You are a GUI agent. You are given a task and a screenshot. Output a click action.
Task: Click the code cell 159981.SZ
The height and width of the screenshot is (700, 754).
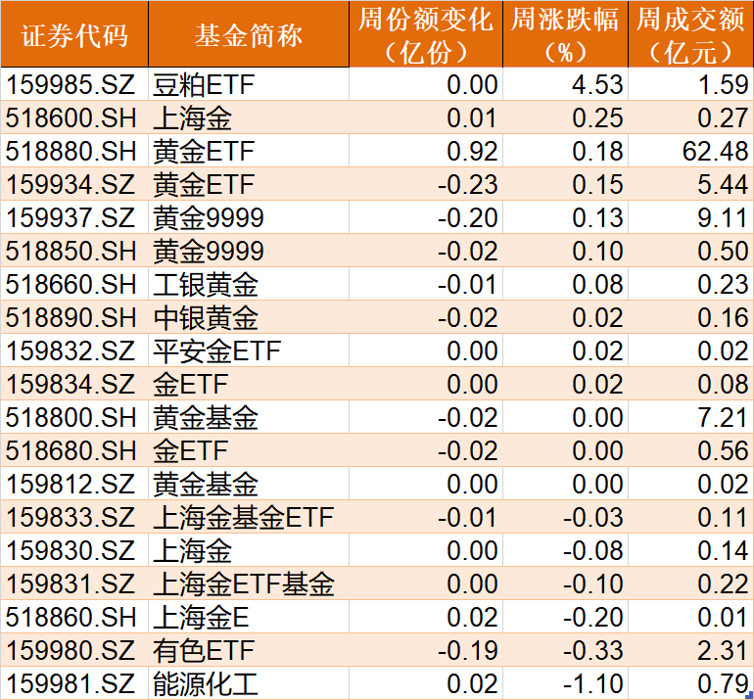tap(71, 683)
